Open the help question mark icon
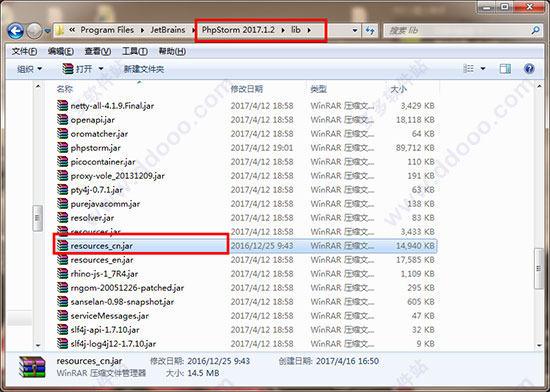The image size is (550, 392). (x=529, y=69)
